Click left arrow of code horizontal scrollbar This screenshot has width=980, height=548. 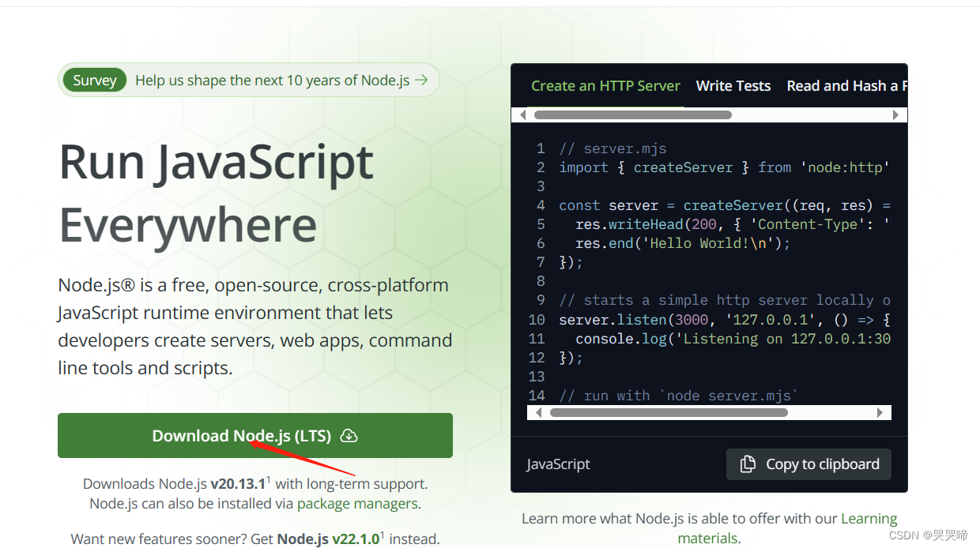[x=539, y=412]
